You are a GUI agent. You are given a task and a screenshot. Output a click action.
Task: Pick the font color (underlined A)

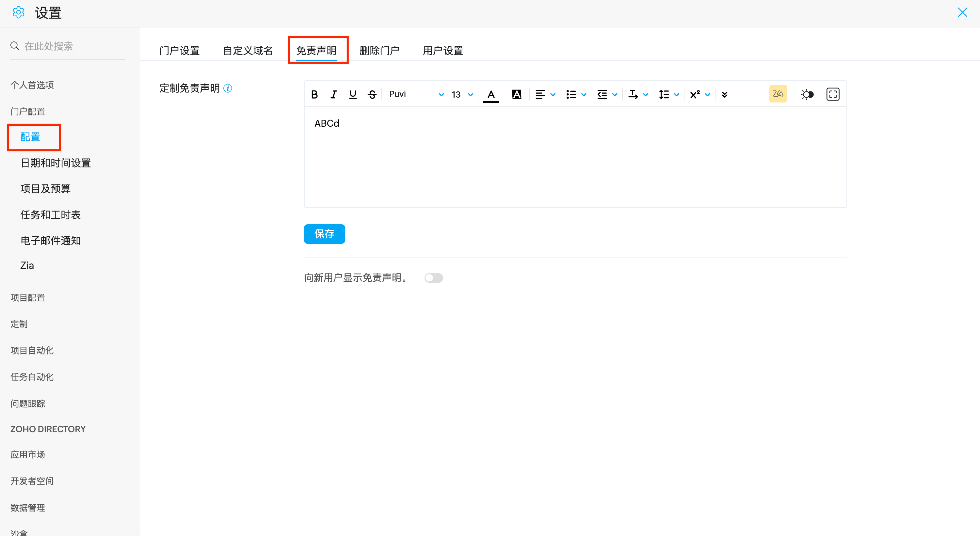pos(491,94)
